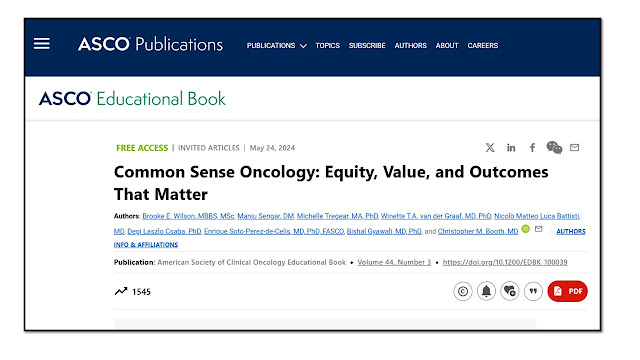Open author Degi Laszlo Csaba's link
Image resolution: width=640 pixels, height=360 pixels.
164,231
